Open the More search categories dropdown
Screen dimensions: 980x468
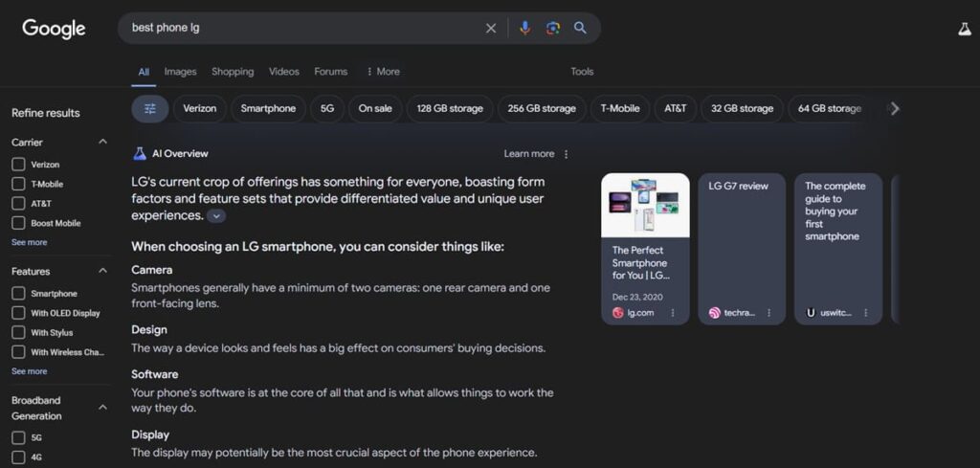click(x=383, y=72)
